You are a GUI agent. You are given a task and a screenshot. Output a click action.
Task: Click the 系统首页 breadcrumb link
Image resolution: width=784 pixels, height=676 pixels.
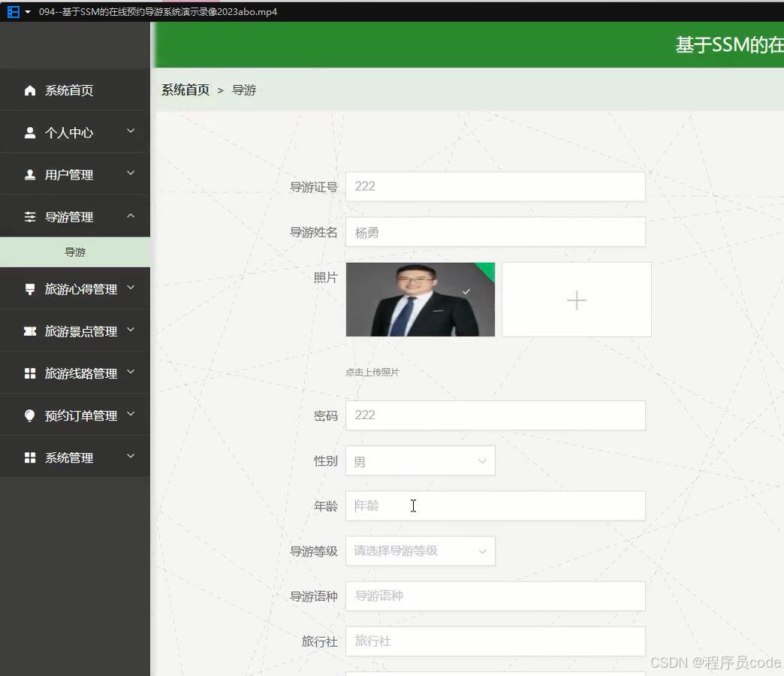point(185,90)
